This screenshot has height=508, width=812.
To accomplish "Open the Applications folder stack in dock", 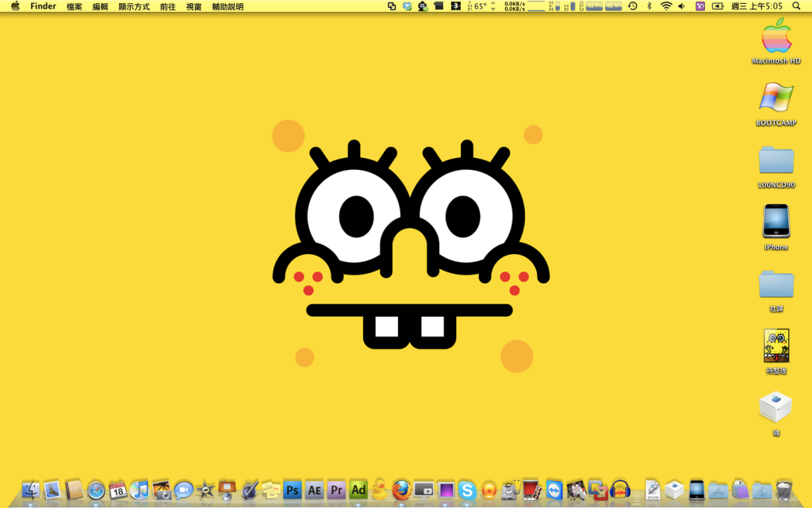I will click(718, 491).
